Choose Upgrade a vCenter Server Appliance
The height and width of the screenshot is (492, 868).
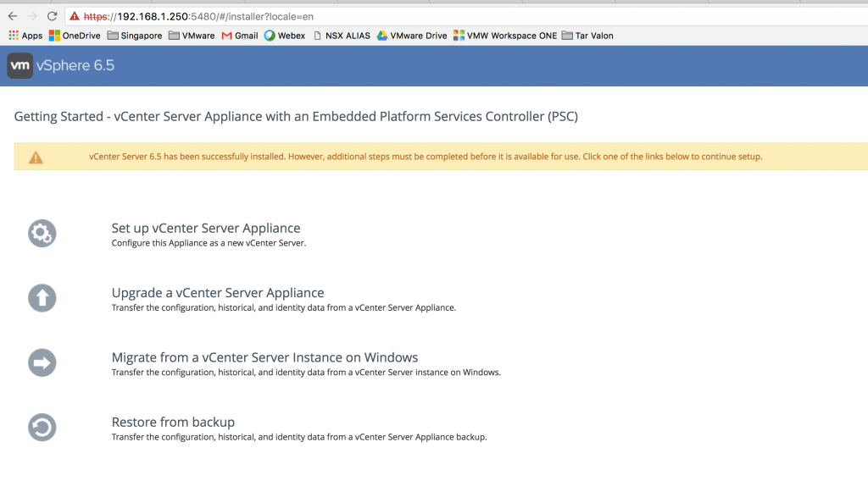coord(218,293)
